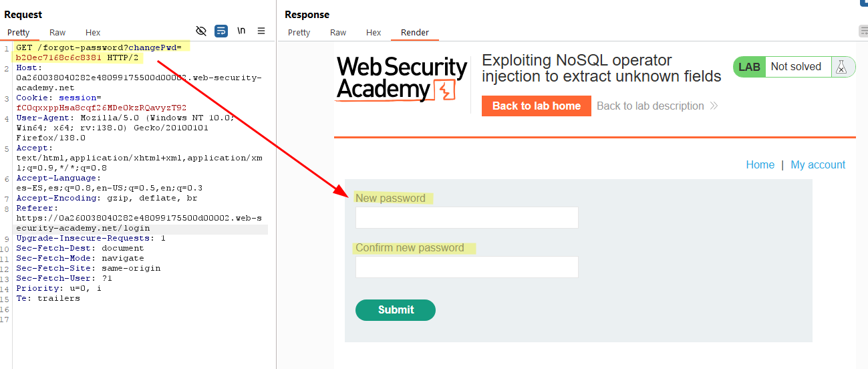Image resolution: width=868 pixels, height=369 pixels.
Task: Click the green LAB badge
Action: (749, 67)
